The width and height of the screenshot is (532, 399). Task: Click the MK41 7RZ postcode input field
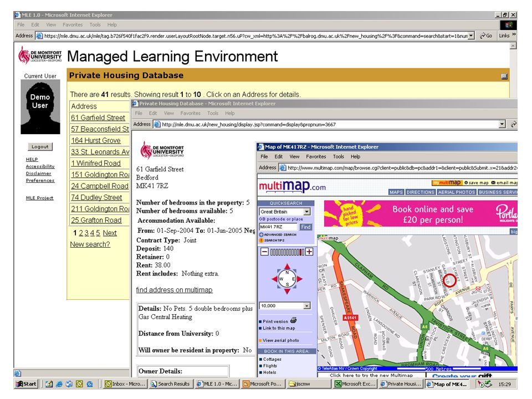click(x=278, y=227)
